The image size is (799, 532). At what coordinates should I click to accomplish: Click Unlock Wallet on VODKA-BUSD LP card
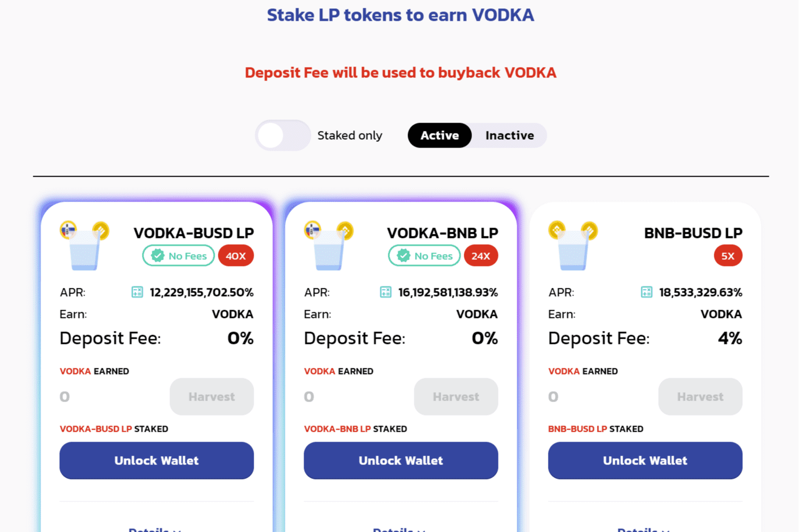point(156,460)
